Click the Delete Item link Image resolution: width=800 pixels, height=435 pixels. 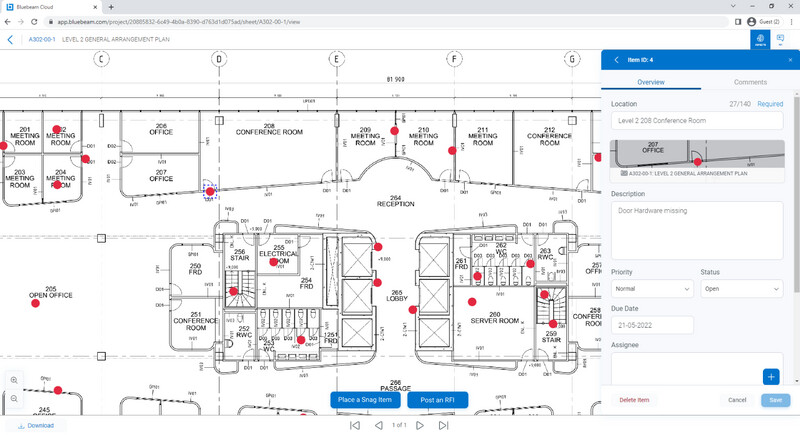634,400
